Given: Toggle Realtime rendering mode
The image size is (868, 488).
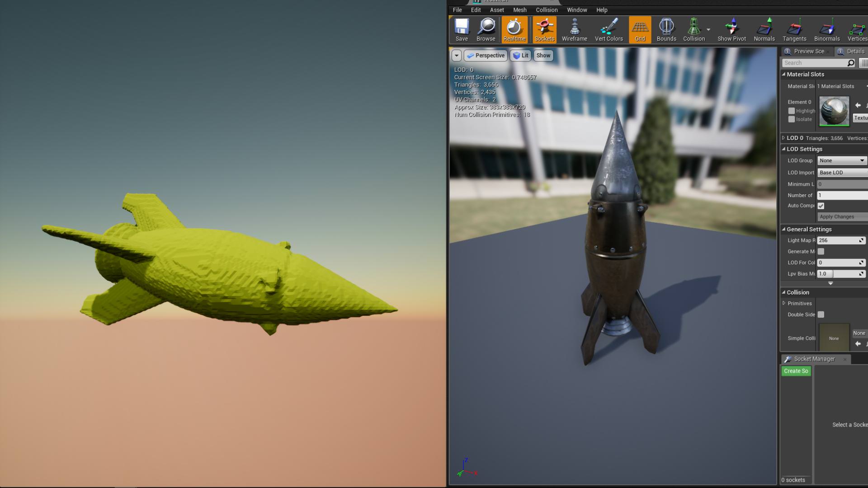Looking at the screenshot, I should [x=514, y=28].
